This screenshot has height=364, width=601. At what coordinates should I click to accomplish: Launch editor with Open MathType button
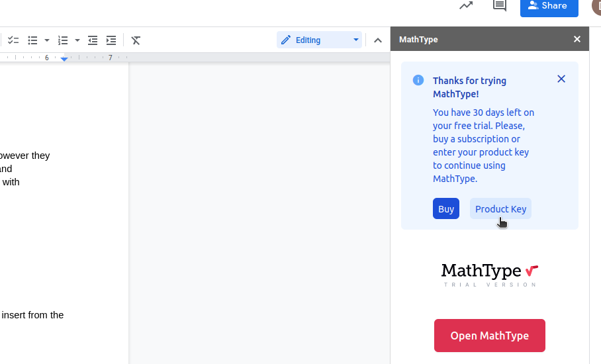(x=489, y=336)
